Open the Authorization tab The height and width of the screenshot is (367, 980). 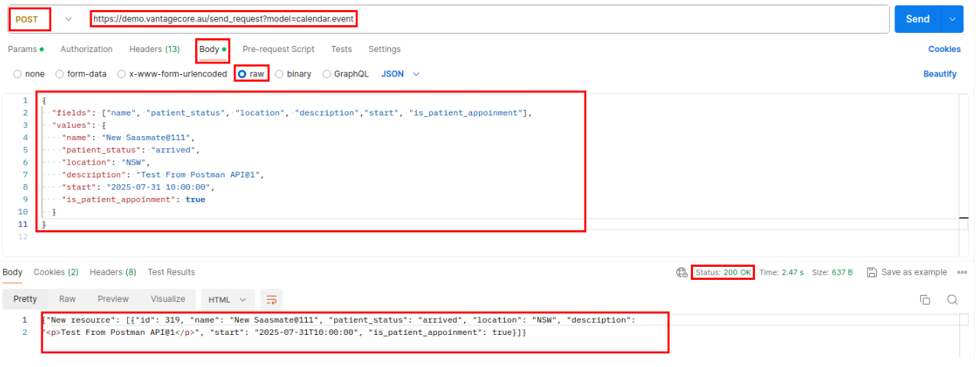click(x=86, y=49)
